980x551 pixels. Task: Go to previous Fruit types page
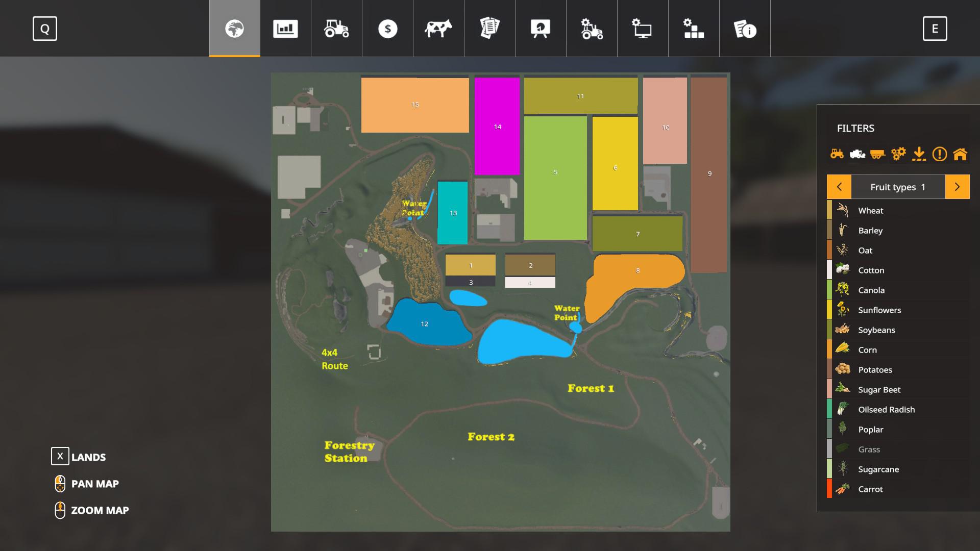point(839,187)
